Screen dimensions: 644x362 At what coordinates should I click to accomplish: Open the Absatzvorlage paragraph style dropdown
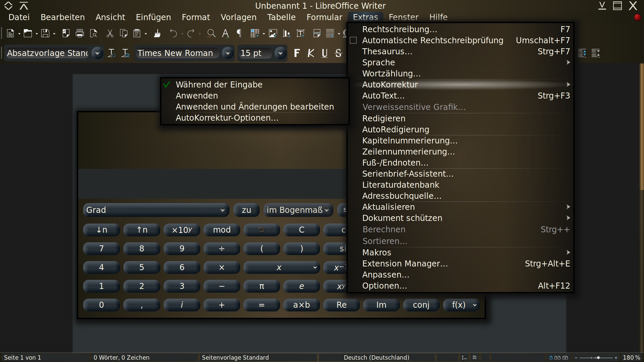point(97,53)
